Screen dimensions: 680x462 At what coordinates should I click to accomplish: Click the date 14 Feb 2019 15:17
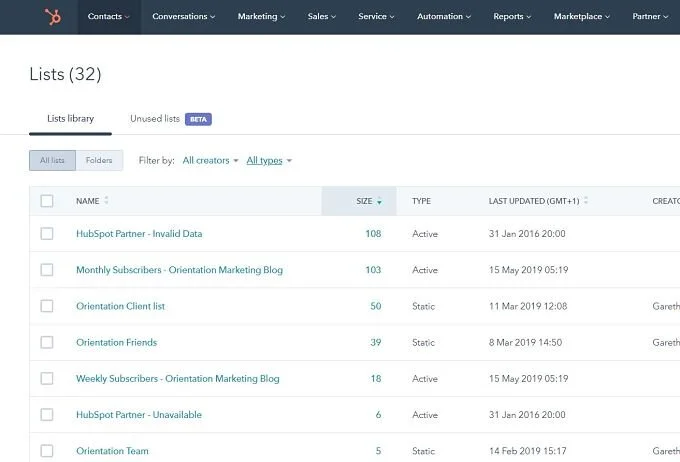527,451
